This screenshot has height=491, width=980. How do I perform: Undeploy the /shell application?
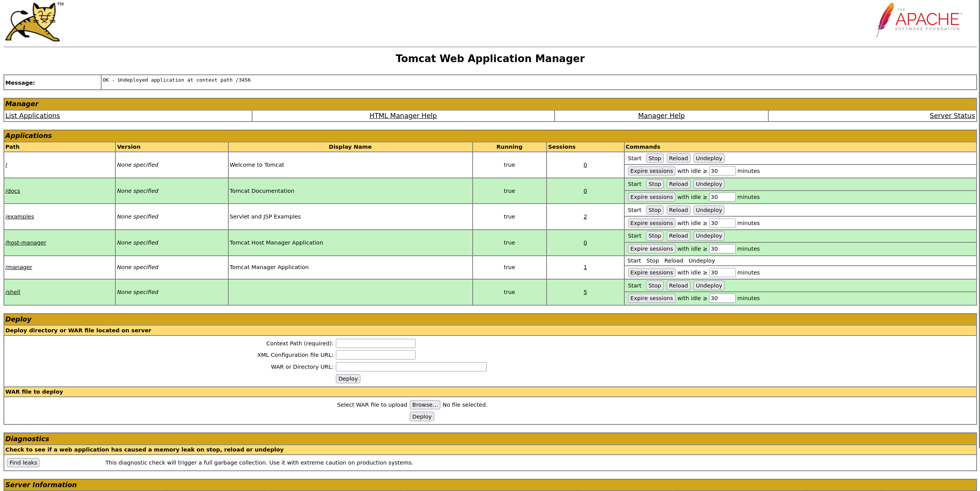tap(708, 286)
